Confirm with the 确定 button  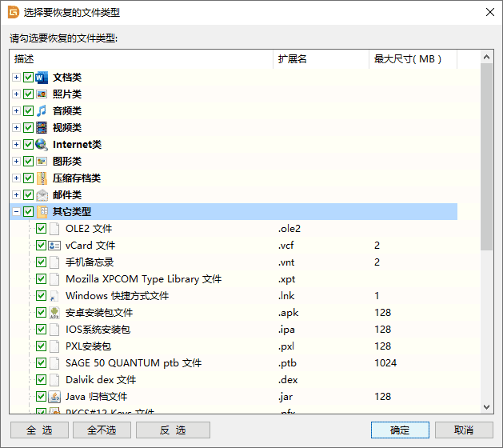click(x=400, y=430)
